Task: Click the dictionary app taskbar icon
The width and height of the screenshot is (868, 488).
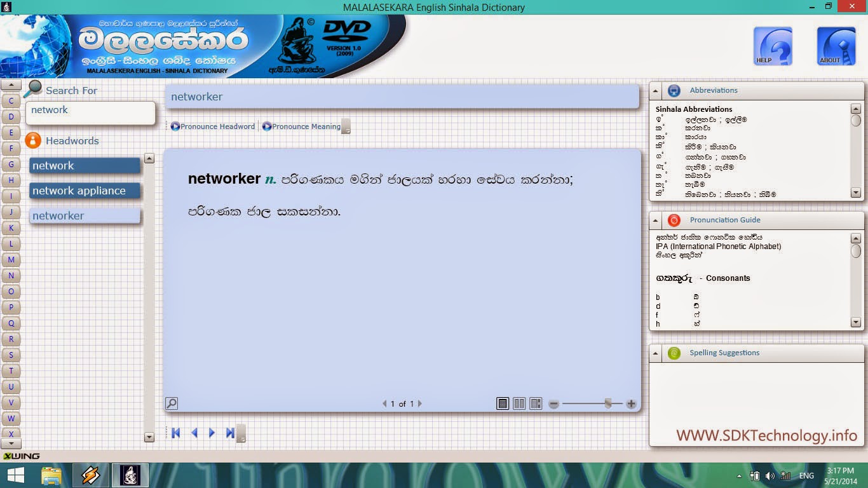Action: (x=130, y=475)
